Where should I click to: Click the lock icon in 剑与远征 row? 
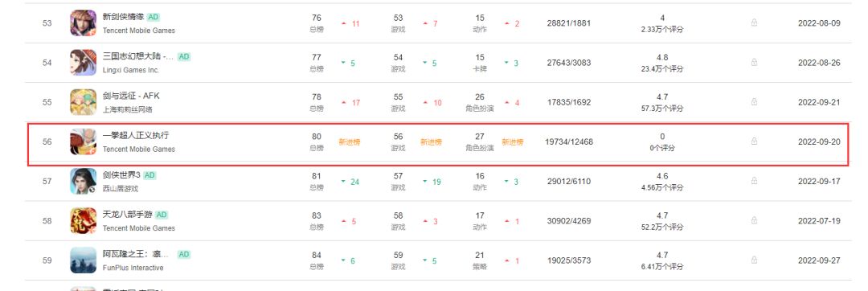click(754, 102)
